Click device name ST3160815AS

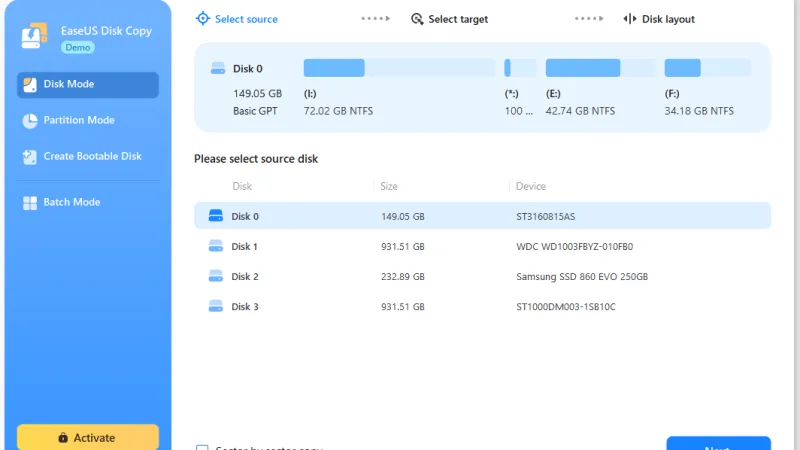[x=545, y=216]
